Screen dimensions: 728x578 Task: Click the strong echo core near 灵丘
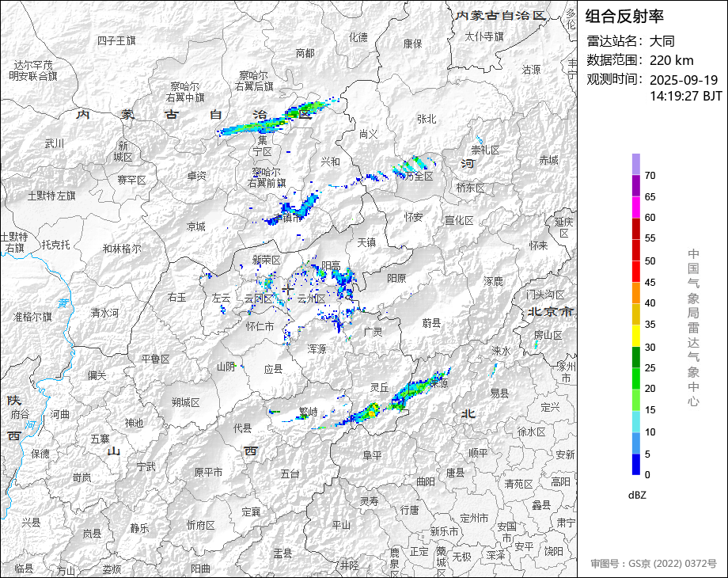[x=373, y=410]
